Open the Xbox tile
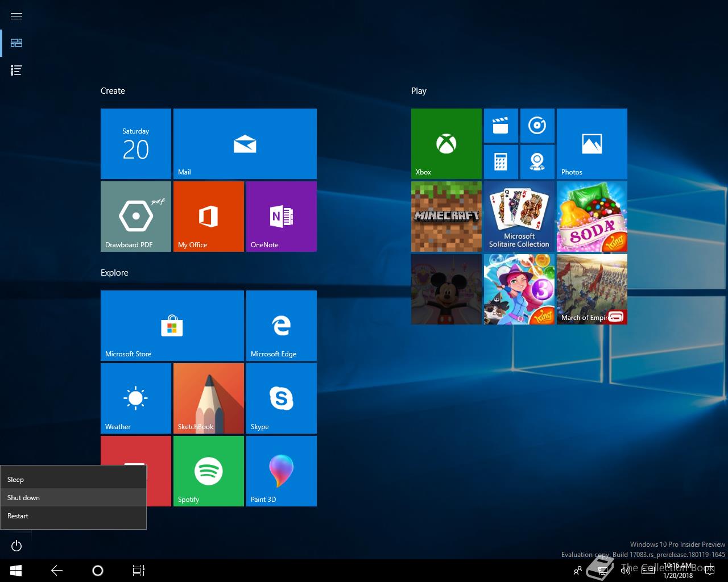This screenshot has width=728, height=582. 446,144
